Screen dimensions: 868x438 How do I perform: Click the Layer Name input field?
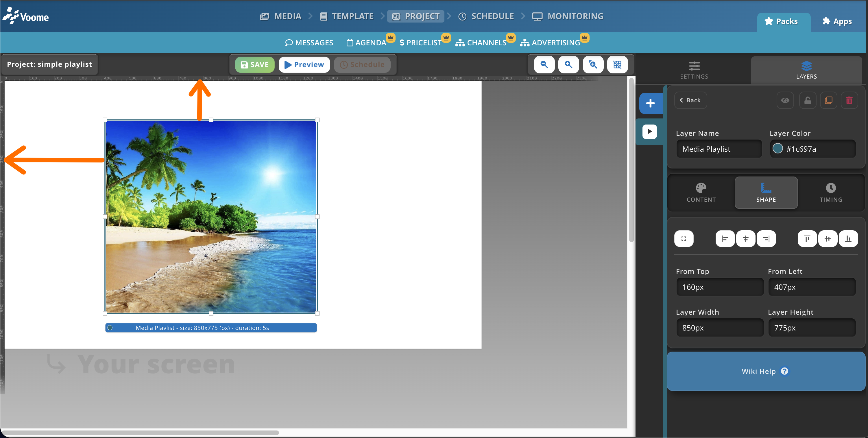point(719,149)
